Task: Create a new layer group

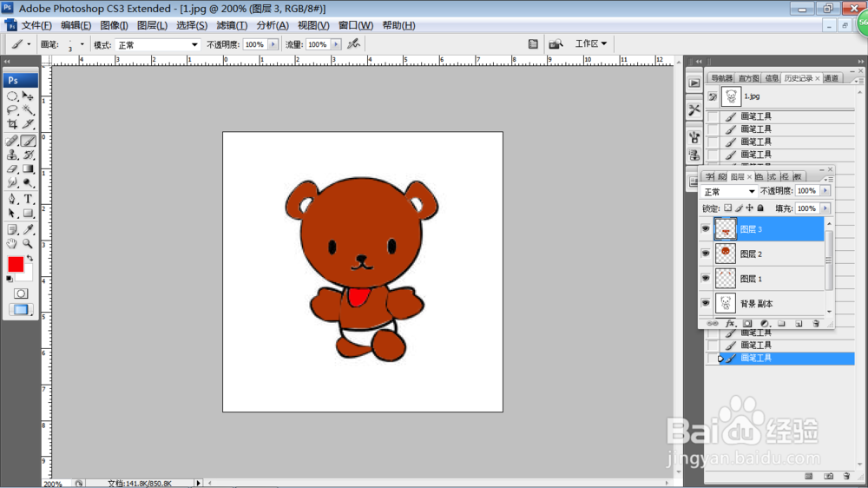Action: click(782, 324)
